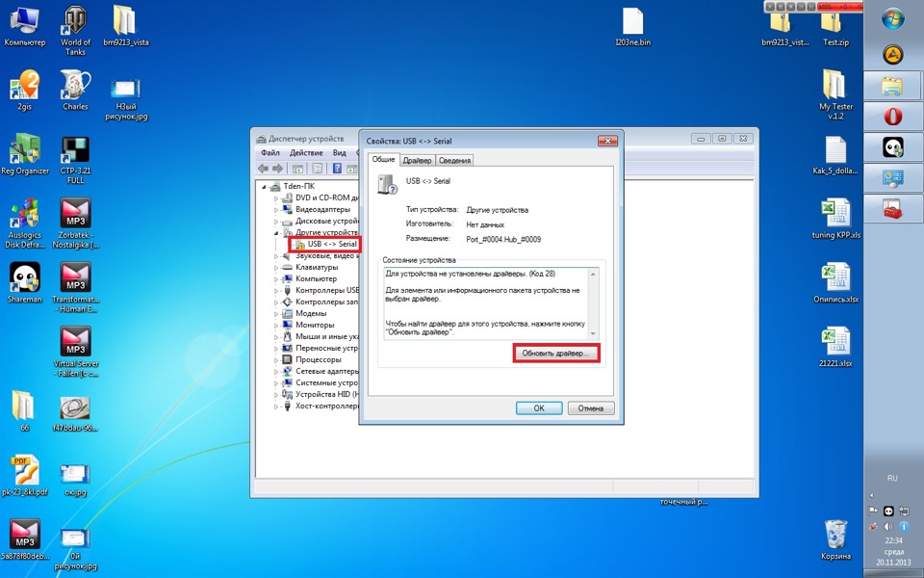Select the Test.zip archive on desktop

pos(835,30)
